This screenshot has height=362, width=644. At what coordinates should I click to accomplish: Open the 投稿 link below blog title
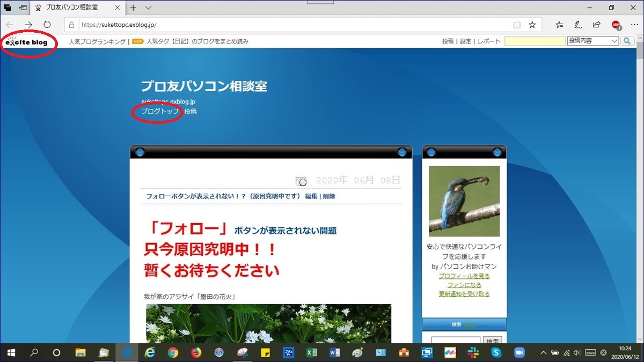coord(191,112)
